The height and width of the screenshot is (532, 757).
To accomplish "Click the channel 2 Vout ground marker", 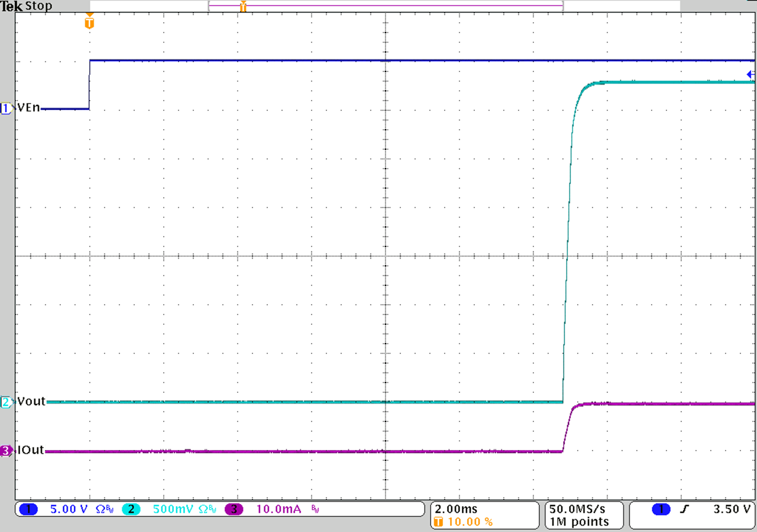I will click(x=6, y=402).
